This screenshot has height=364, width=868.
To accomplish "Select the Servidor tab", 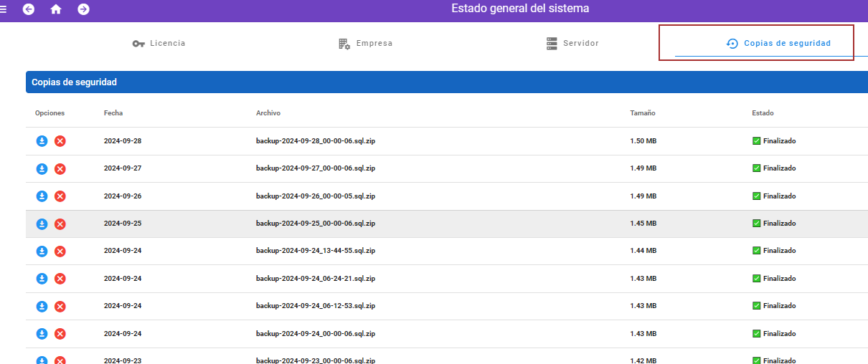I will pos(572,44).
